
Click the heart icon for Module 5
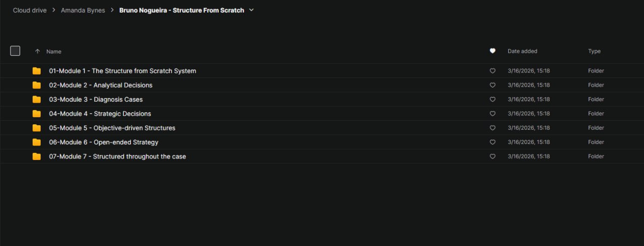click(x=493, y=128)
